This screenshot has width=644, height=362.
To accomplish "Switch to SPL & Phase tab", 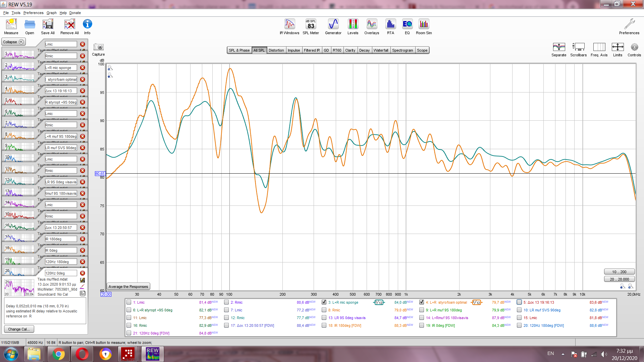I will tap(239, 50).
